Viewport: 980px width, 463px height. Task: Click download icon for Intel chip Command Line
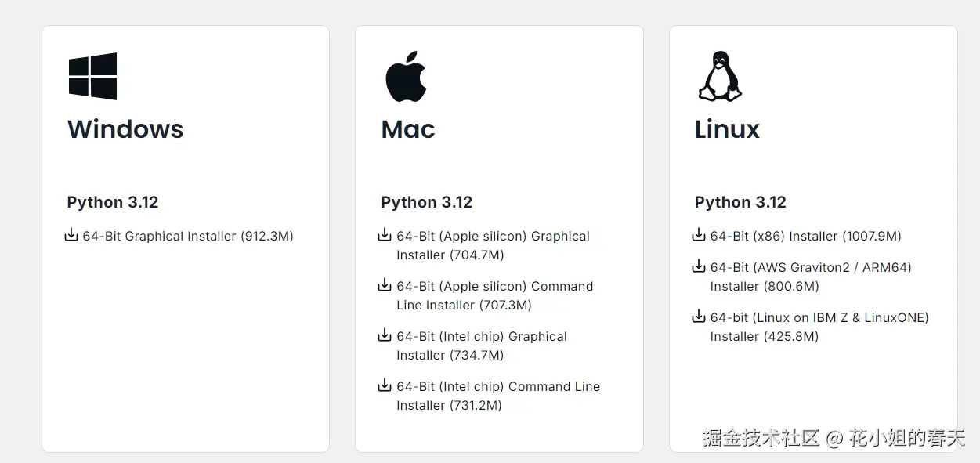(385, 385)
